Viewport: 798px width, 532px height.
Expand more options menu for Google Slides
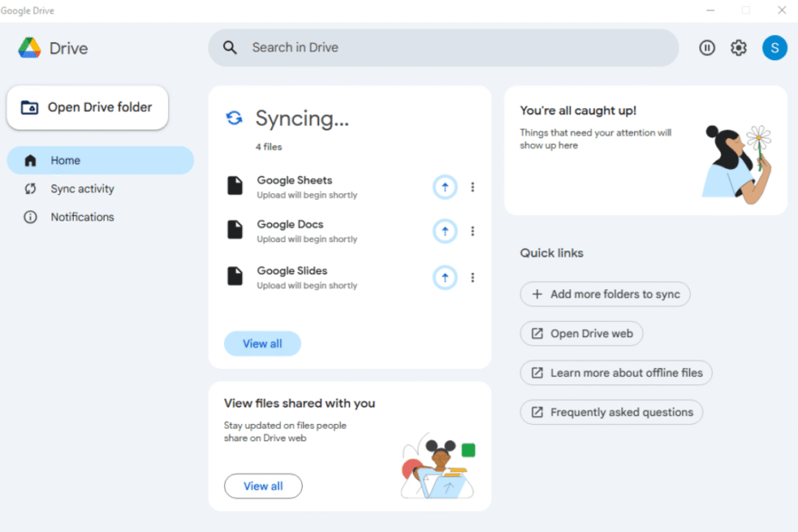(x=473, y=277)
